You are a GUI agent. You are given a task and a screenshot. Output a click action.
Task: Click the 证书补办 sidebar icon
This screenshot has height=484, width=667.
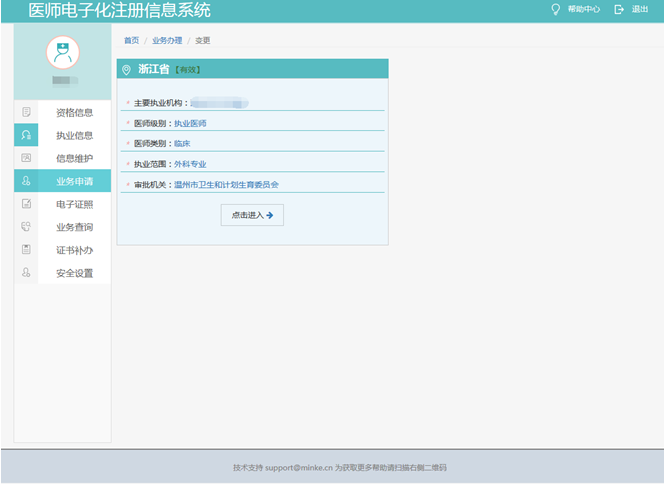[26, 250]
